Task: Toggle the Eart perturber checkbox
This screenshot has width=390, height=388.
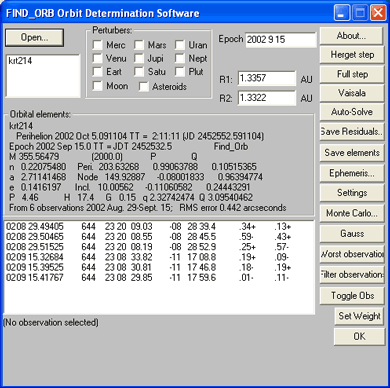Action: pos(97,72)
